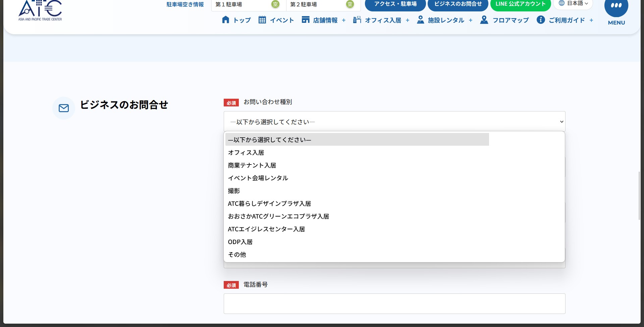Click the 第2駐車場 availability indicator

(350, 4)
